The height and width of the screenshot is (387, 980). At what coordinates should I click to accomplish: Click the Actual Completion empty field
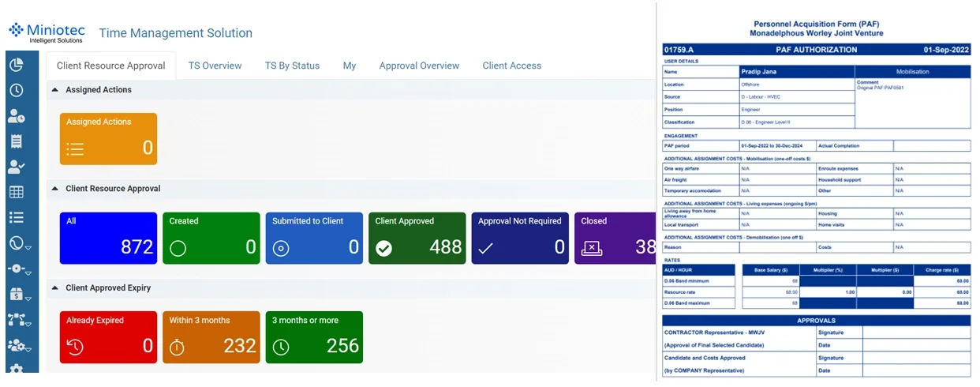coord(931,146)
